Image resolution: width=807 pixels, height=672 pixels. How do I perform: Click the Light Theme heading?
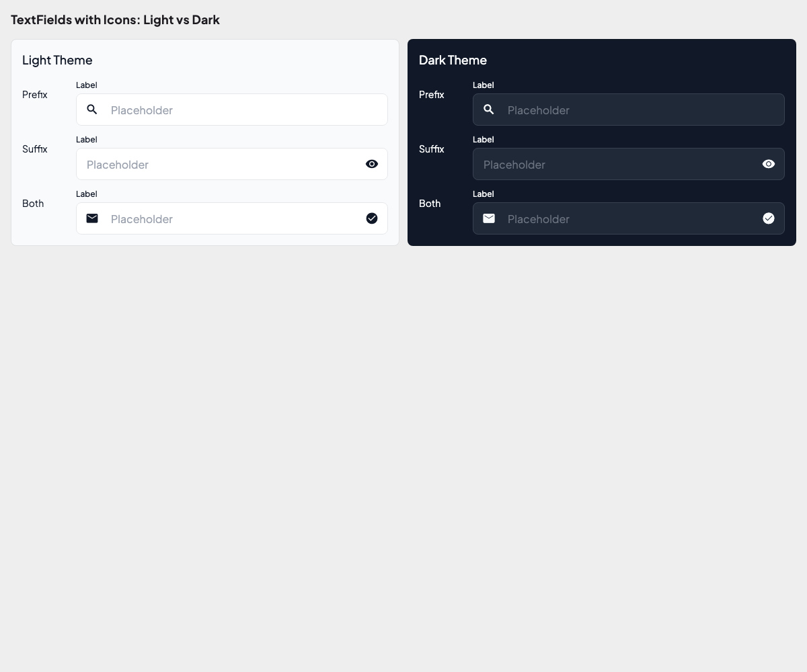(57, 60)
